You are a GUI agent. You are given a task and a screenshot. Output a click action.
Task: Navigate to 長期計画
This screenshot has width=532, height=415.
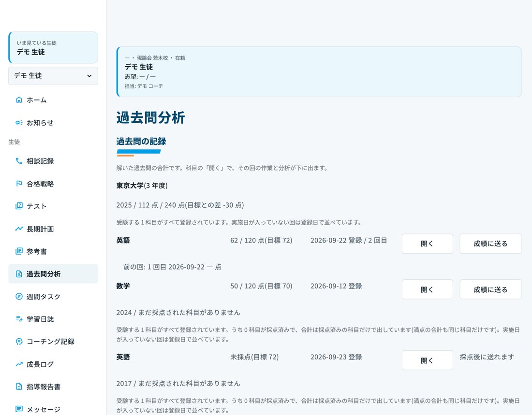point(53,229)
